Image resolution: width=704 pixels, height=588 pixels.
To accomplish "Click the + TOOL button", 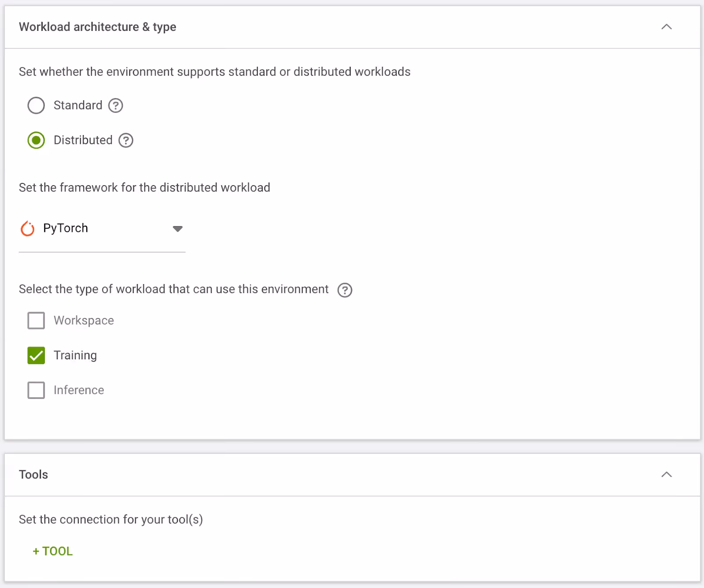I will click(52, 551).
